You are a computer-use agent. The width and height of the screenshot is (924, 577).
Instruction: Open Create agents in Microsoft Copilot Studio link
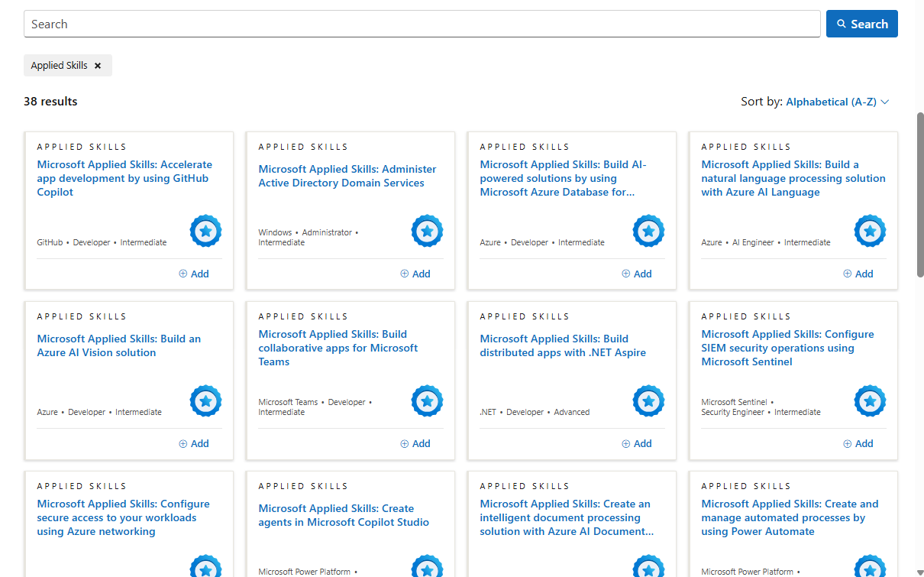pos(344,515)
